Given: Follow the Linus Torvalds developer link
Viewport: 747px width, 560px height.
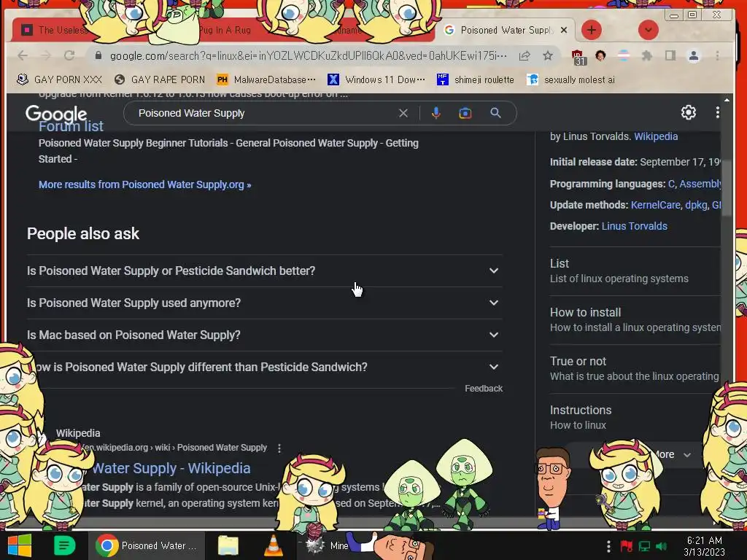Looking at the screenshot, I should 634,226.
